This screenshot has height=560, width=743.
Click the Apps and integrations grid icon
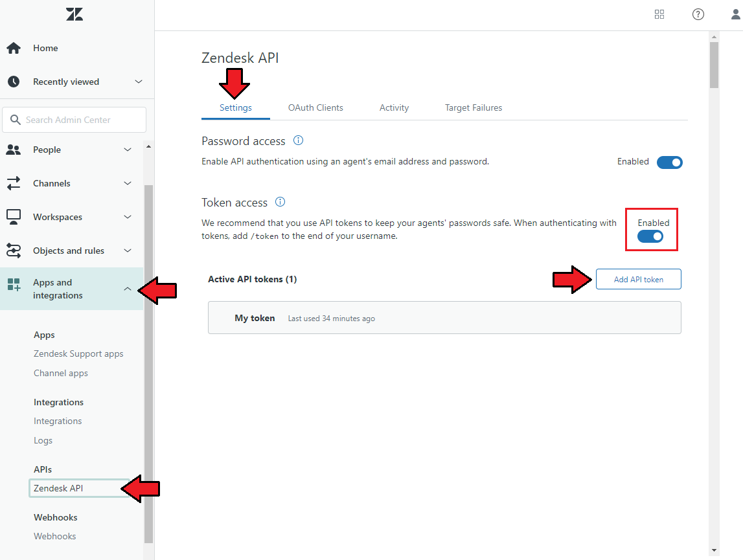(14, 285)
